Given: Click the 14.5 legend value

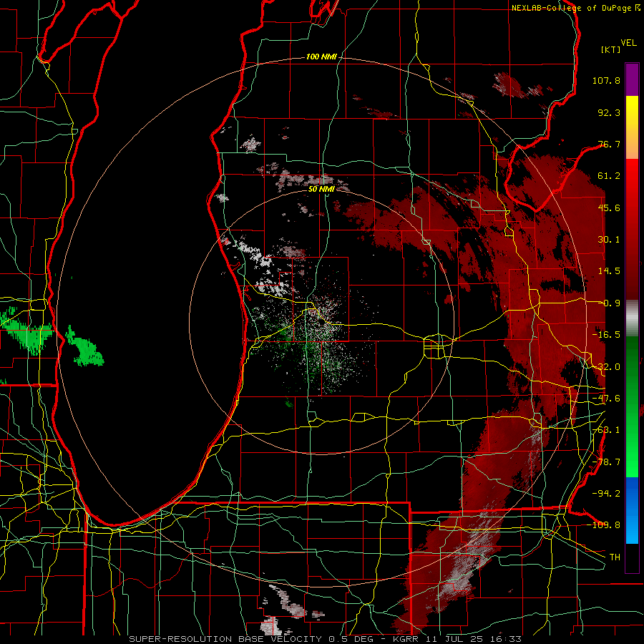Looking at the screenshot, I should pyautogui.click(x=609, y=271).
